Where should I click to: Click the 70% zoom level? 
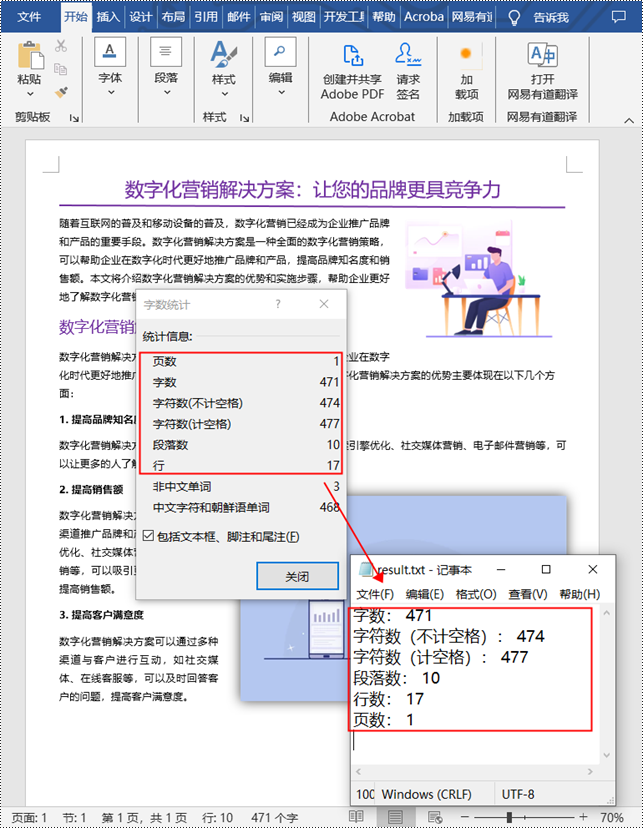click(611, 817)
